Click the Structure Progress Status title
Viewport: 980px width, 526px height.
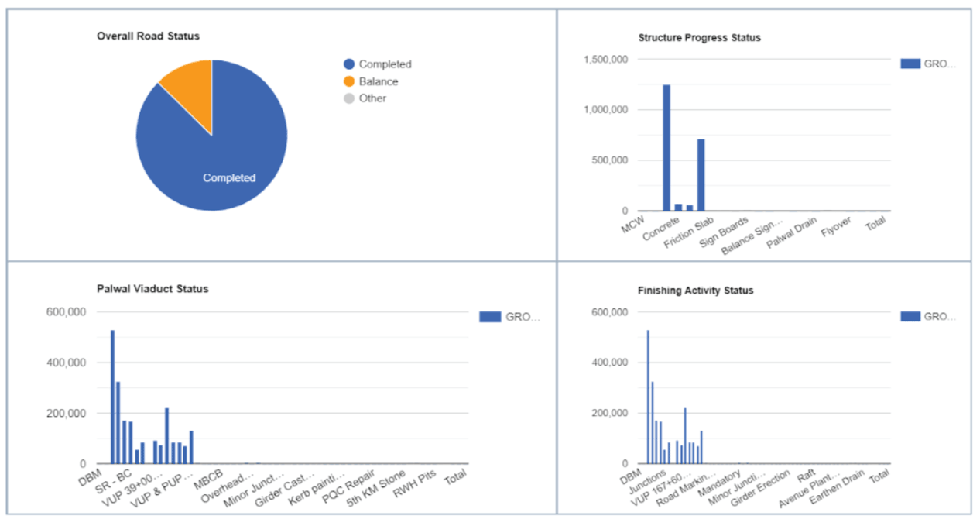tap(700, 37)
